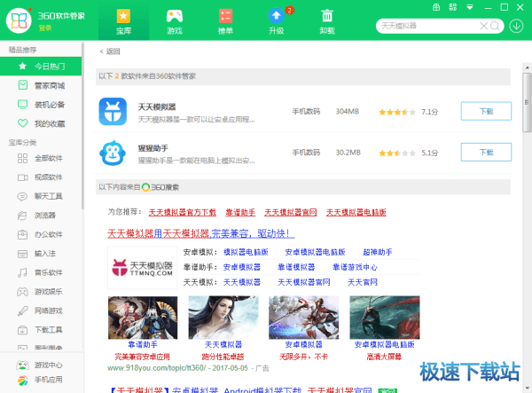Open 我的收藏 sidebar item
The image size is (532, 393).
coord(41,123)
